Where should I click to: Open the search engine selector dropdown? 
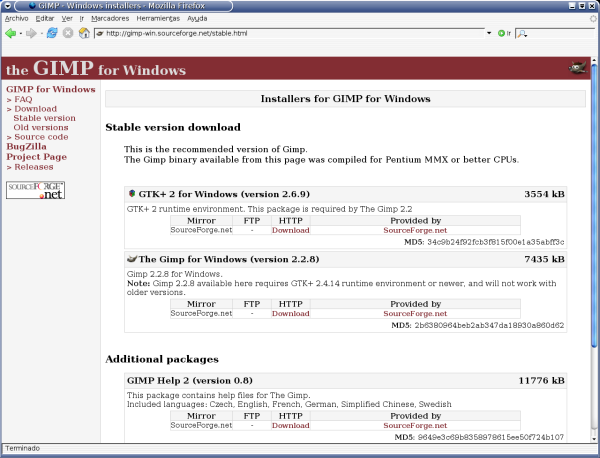522,33
